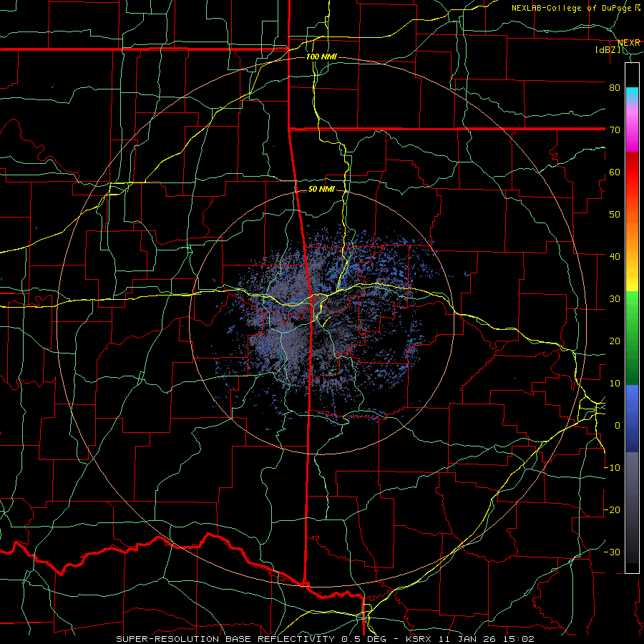This screenshot has height=644, width=644.
Task: Click the 10 value on the dBZ scale
Action: (615, 384)
